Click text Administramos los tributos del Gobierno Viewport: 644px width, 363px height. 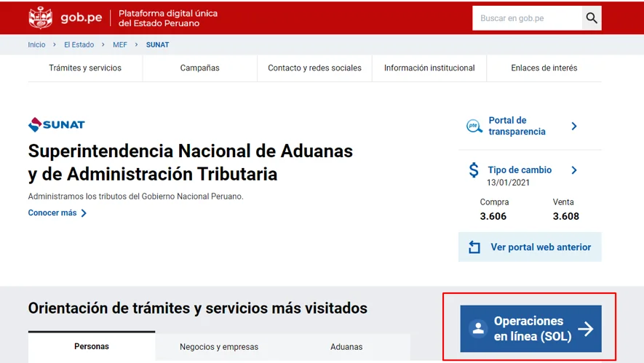click(x=135, y=196)
